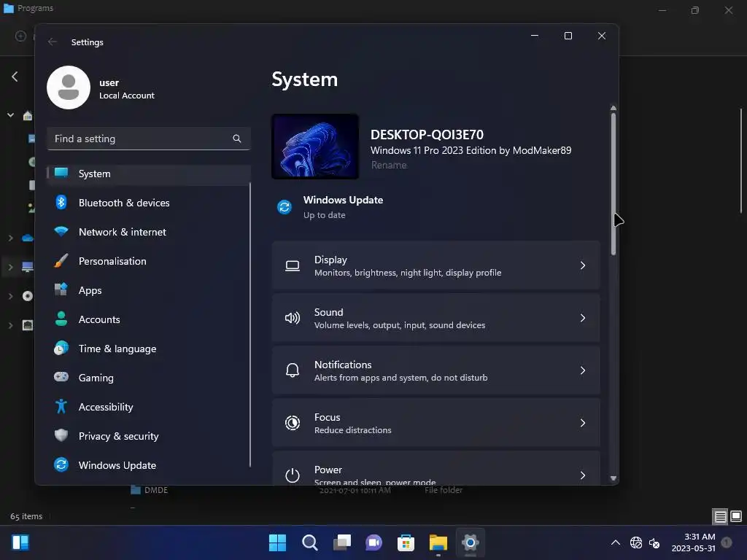Open taskbar Search
Viewport: 747px width, 560px height.
[309, 542]
